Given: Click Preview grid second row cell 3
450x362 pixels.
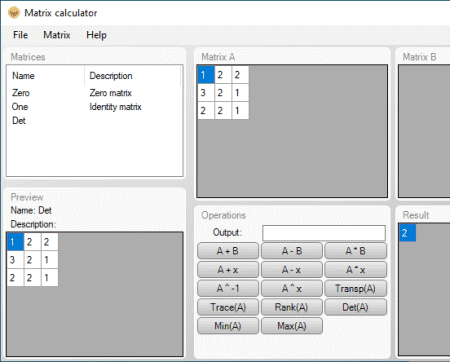Looking at the screenshot, I should coord(15,260).
